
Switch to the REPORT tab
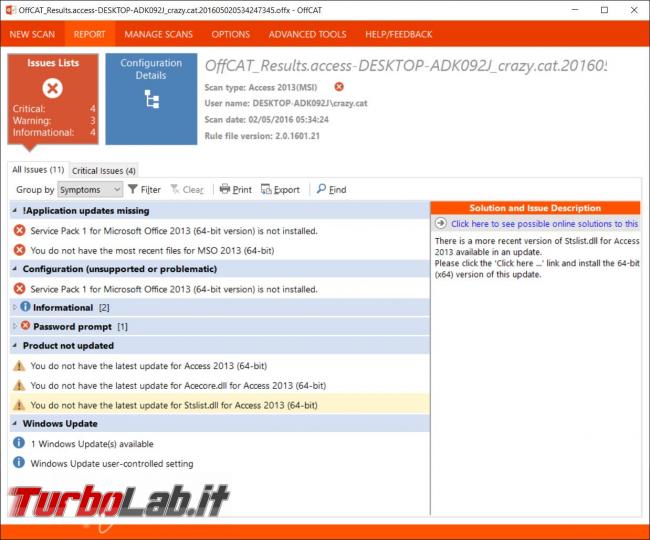tap(90, 34)
